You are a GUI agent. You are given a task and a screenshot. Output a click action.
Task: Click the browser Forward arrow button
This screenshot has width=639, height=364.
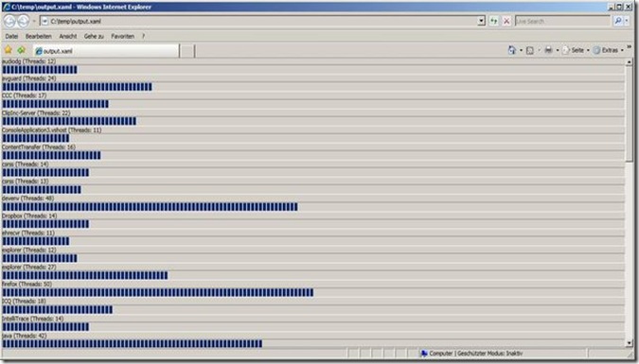pos(24,21)
